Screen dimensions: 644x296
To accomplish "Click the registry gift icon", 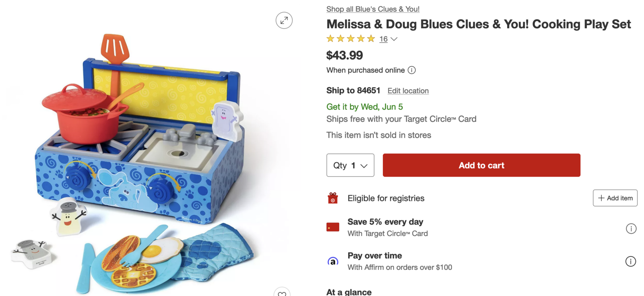I will tap(333, 198).
